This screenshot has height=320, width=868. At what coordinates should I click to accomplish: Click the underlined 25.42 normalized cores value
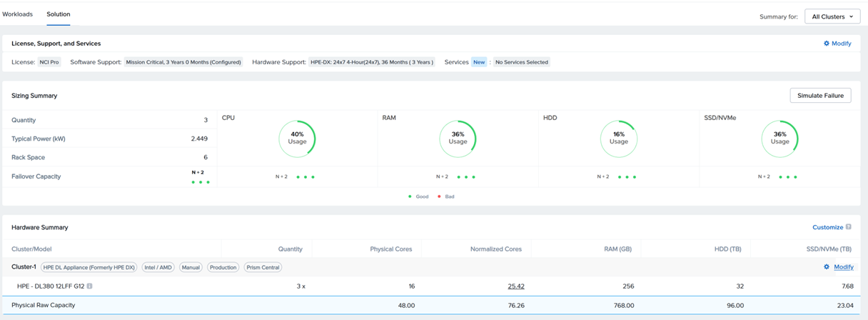[516, 286]
